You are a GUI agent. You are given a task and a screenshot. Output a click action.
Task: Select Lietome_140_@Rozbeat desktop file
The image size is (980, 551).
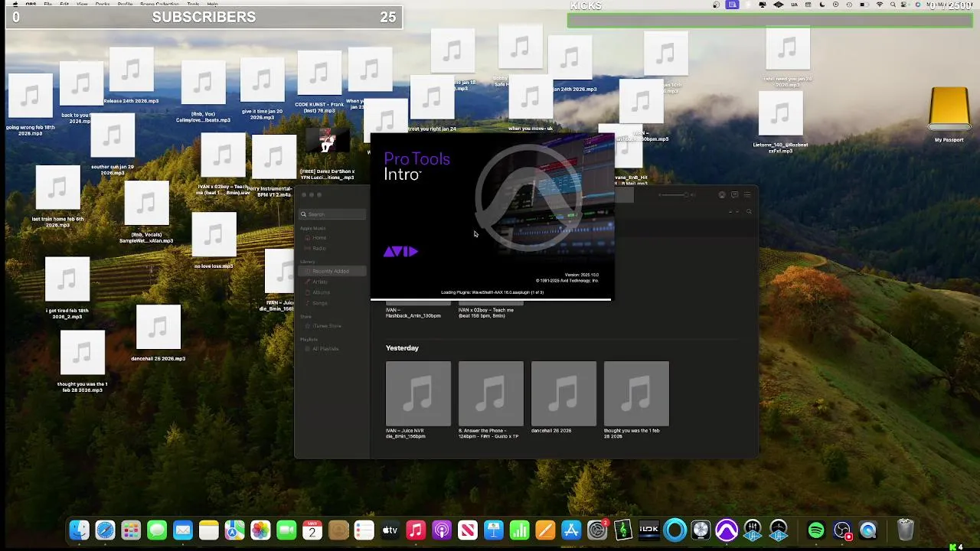(x=780, y=122)
